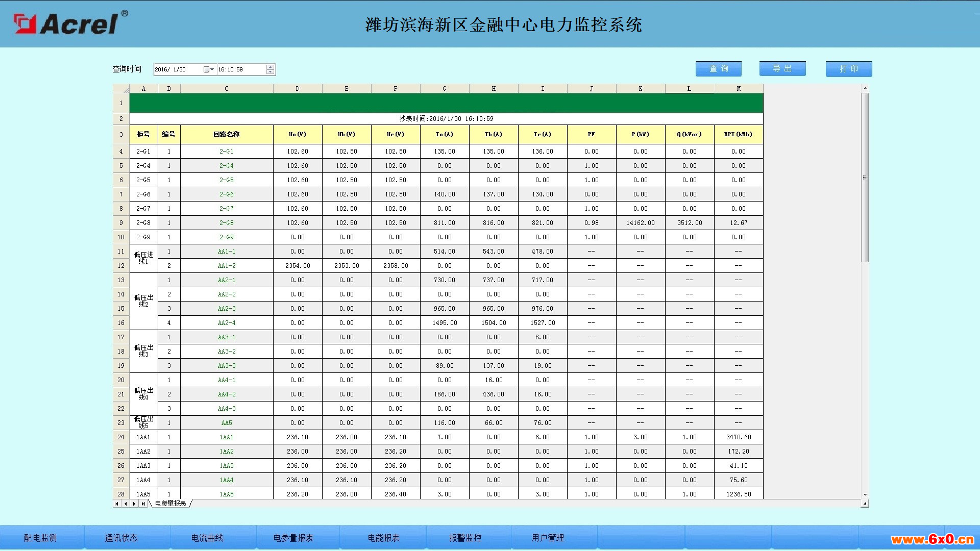Click circuit name AA4-2
The width and height of the screenshot is (980, 551).
227,394
